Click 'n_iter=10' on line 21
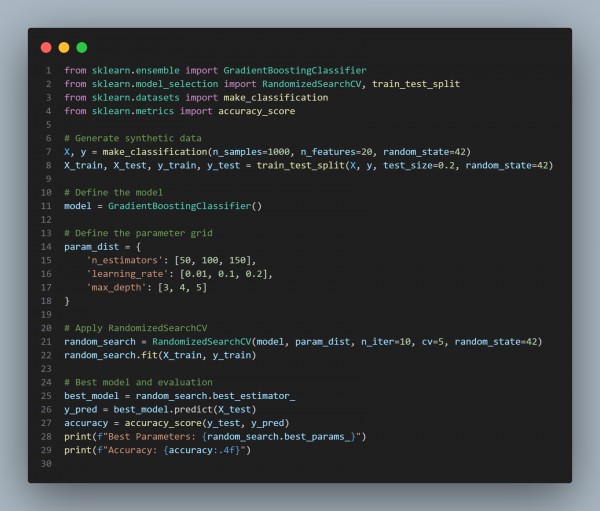 (x=386, y=342)
